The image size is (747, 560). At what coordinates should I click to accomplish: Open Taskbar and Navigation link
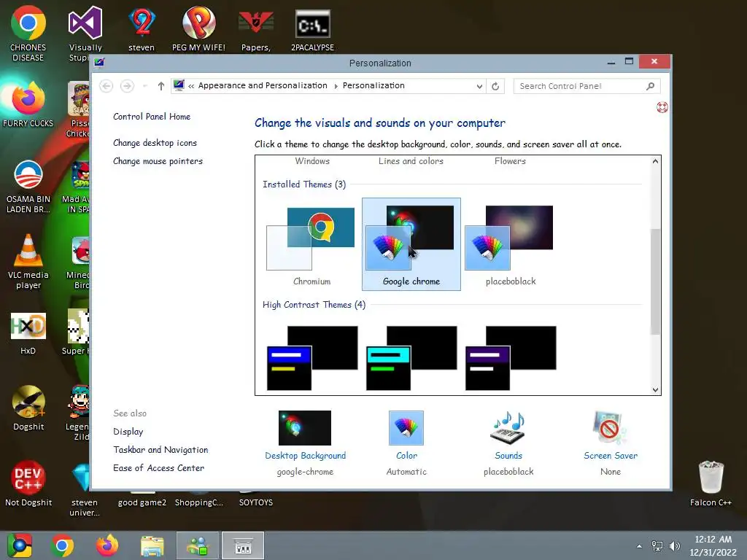(160, 449)
